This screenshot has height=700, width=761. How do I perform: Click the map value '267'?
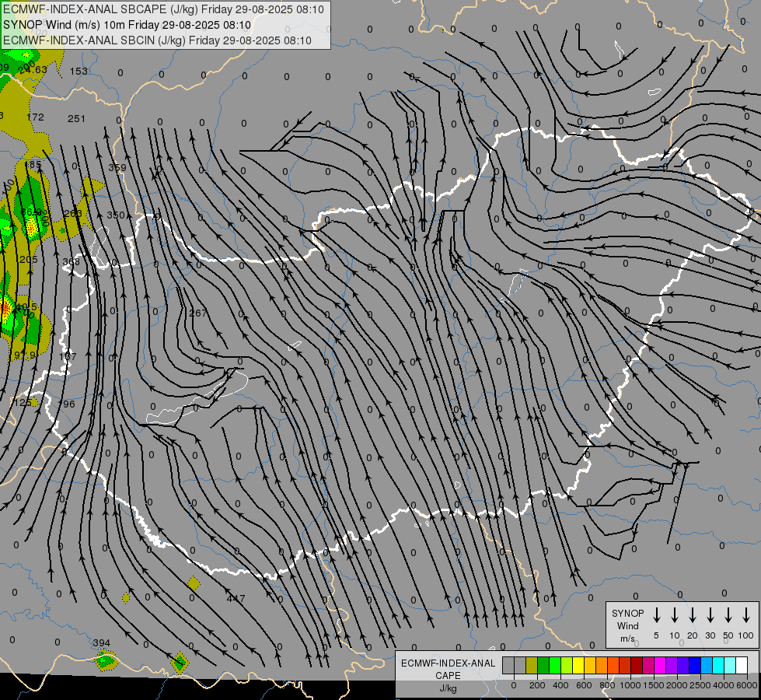198,313
